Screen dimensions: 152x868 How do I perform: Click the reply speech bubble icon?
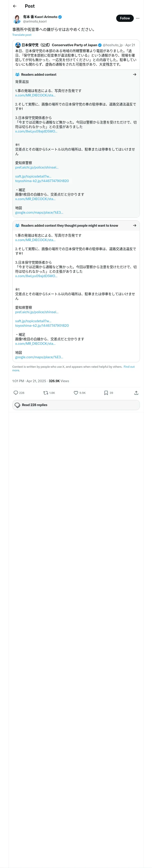(16, 393)
